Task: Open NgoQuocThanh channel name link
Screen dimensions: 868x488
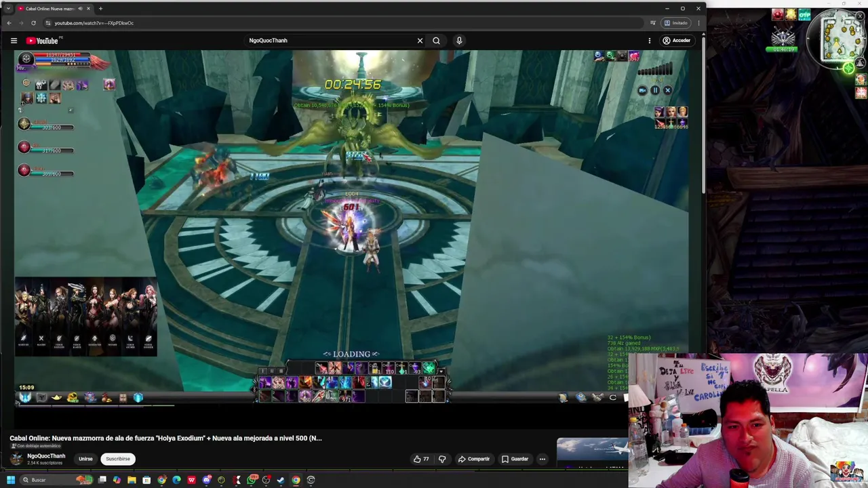Action: (x=46, y=456)
